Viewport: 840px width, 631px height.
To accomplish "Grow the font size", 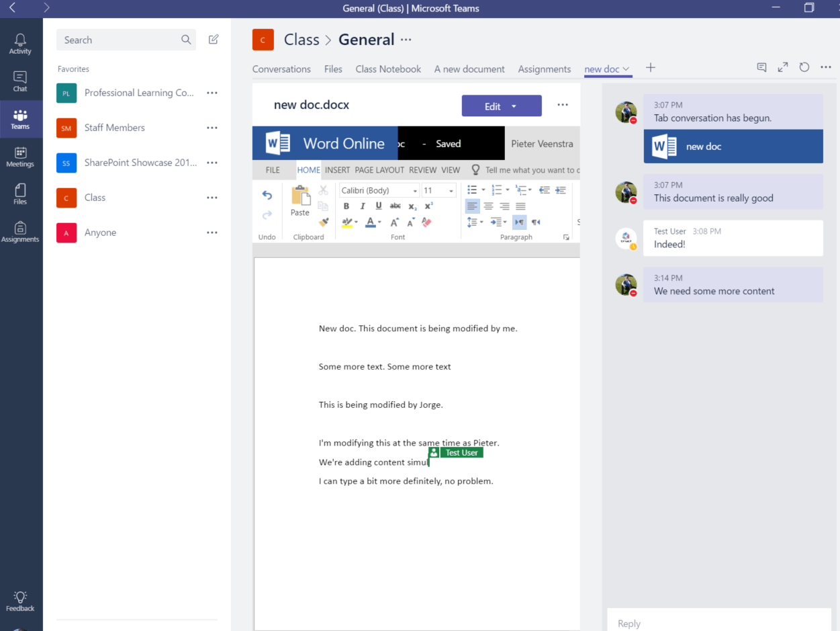I will [395, 222].
